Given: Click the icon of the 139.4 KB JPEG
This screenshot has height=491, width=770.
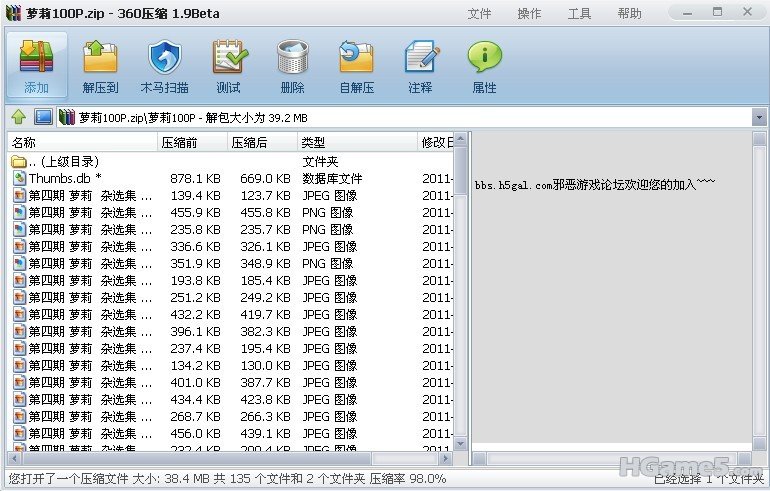Looking at the screenshot, I should coord(19,195).
